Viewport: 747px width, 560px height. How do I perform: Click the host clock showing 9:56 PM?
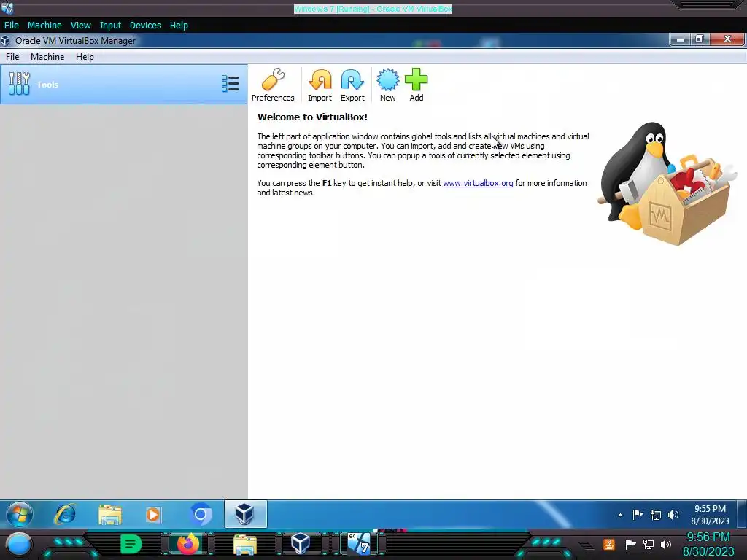tap(708, 544)
